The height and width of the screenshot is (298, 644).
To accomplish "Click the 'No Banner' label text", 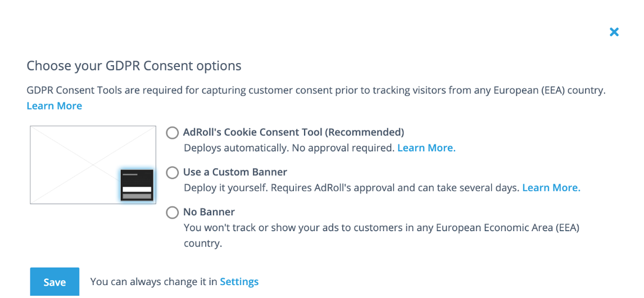I will pos(209,213).
